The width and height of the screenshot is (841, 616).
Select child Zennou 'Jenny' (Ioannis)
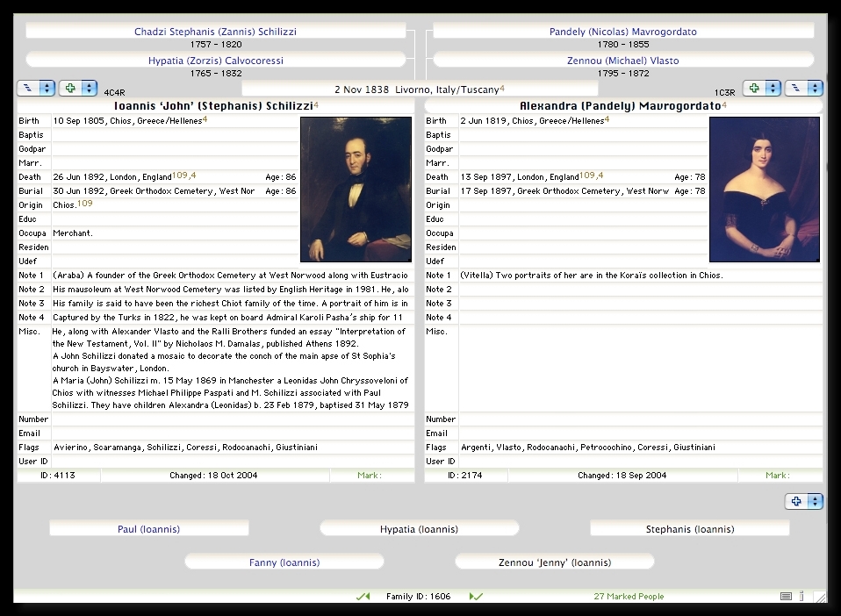pyautogui.click(x=554, y=562)
